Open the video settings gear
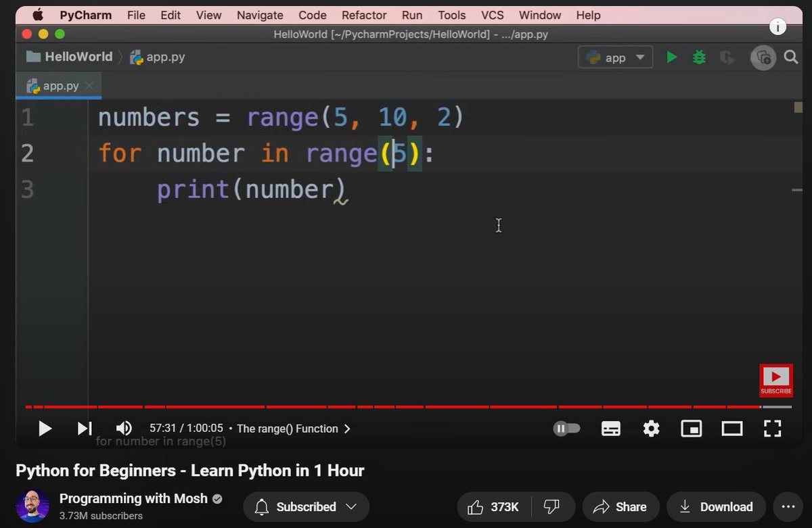Viewport: 812px width, 528px height. tap(651, 429)
